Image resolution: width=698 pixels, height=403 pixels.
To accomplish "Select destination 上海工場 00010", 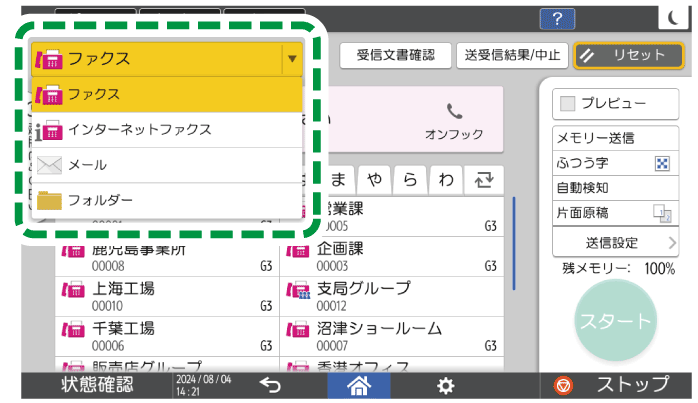I will (x=167, y=297).
